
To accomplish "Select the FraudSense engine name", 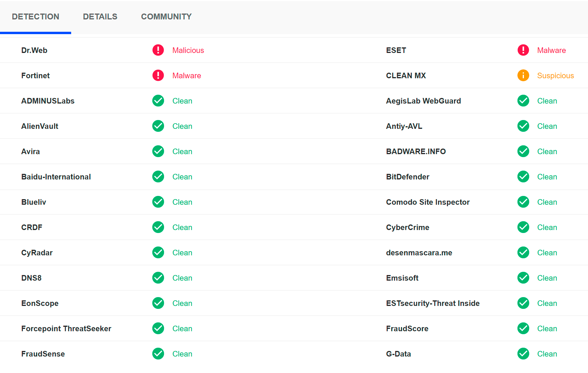I will 43,354.
